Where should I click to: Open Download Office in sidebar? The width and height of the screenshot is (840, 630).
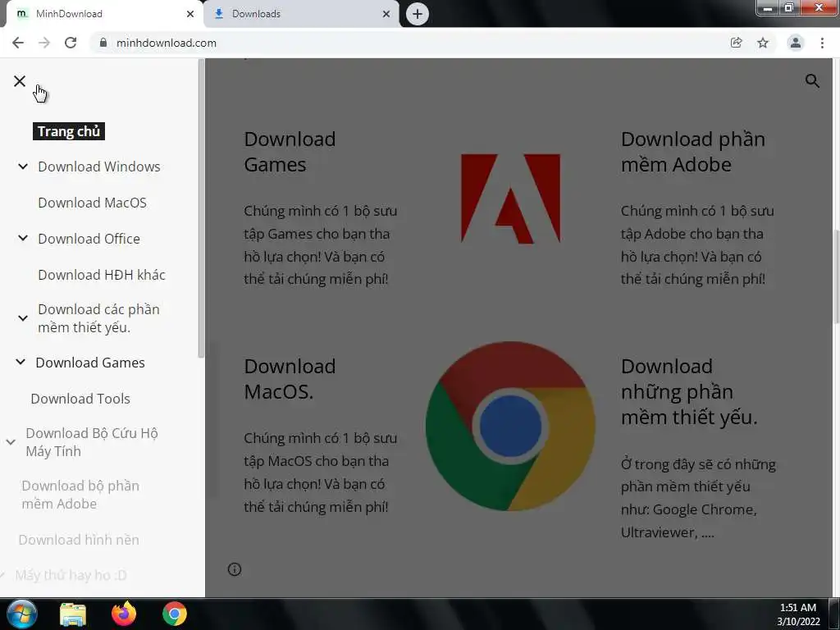pos(89,239)
